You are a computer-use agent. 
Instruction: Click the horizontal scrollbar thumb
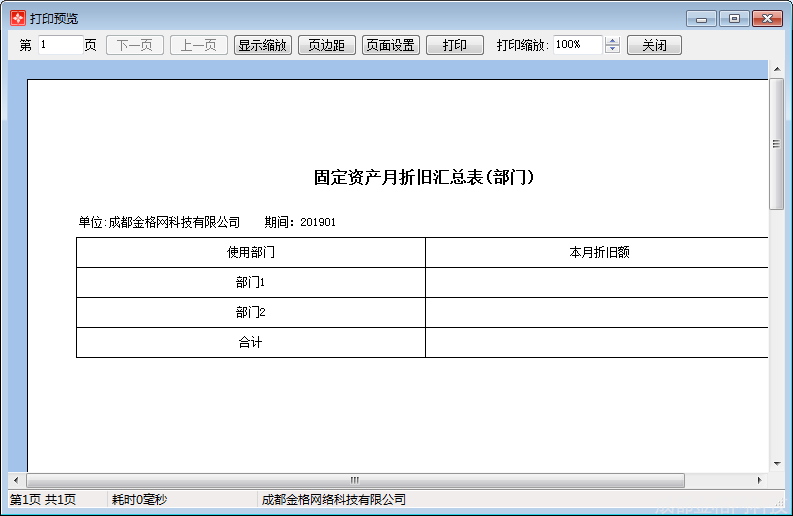(354, 480)
